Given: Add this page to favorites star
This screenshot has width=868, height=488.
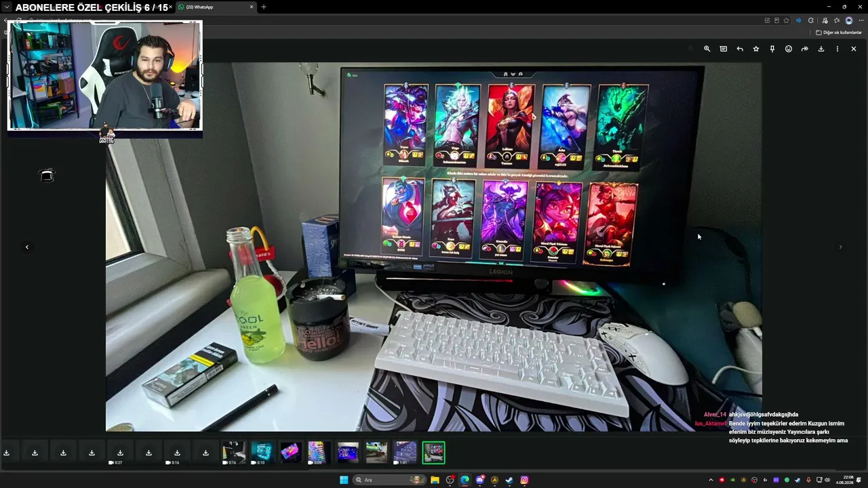Looking at the screenshot, I should point(786,20).
